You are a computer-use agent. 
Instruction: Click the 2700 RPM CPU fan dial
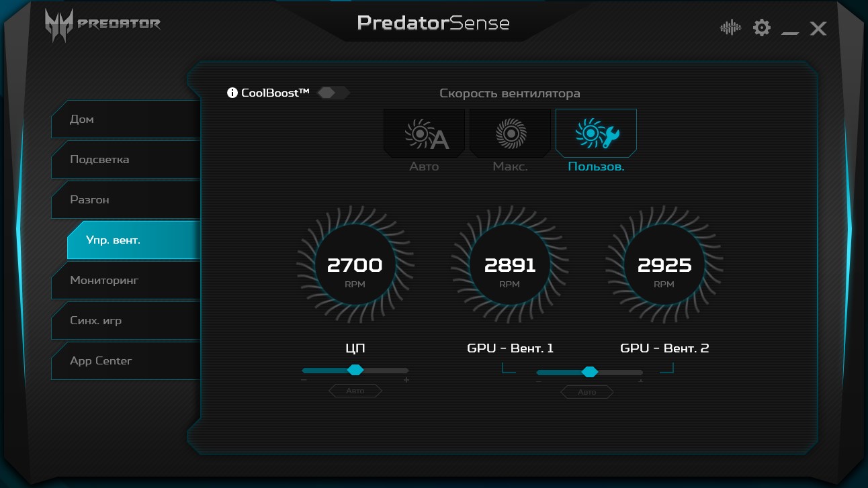(x=355, y=265)
